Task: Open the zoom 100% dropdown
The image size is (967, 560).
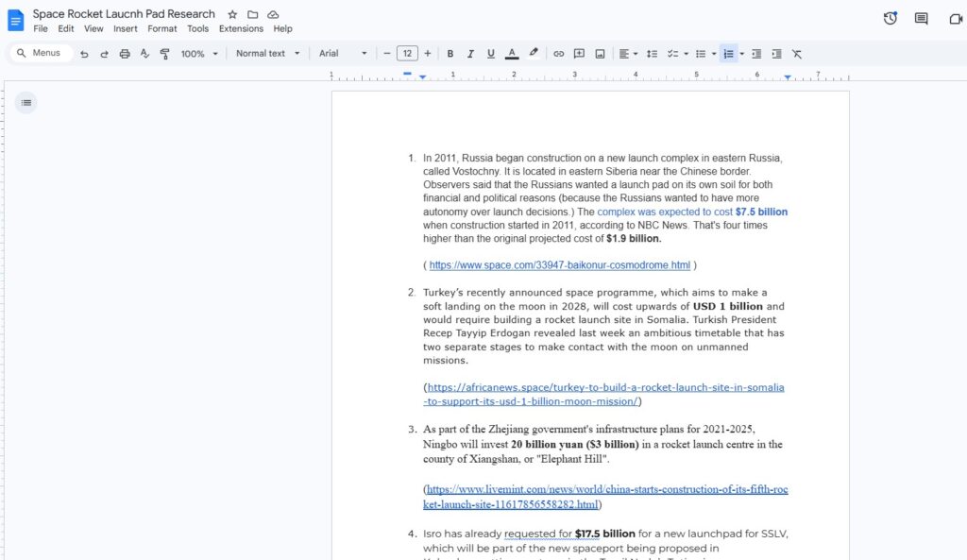Action: coord(199,54)
